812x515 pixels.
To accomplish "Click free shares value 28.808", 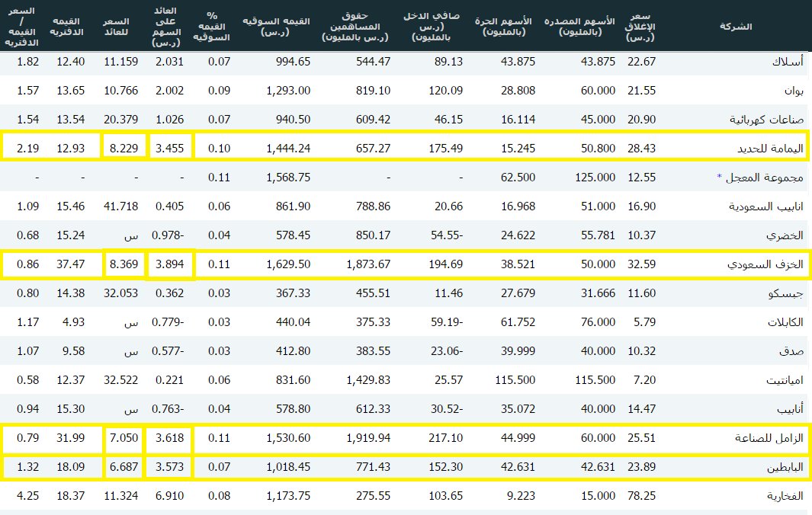I will tap(518, 91).
